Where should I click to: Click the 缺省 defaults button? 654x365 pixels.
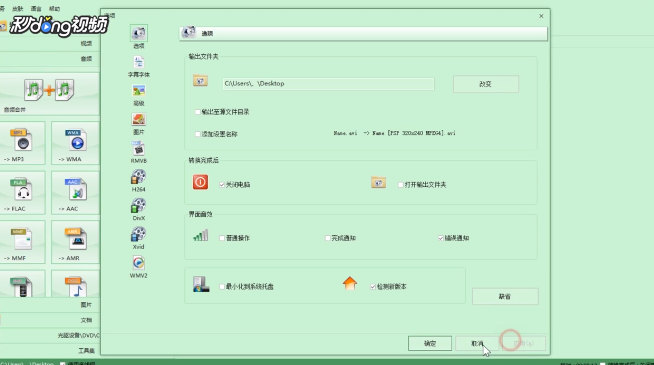(x=505, y=297)
